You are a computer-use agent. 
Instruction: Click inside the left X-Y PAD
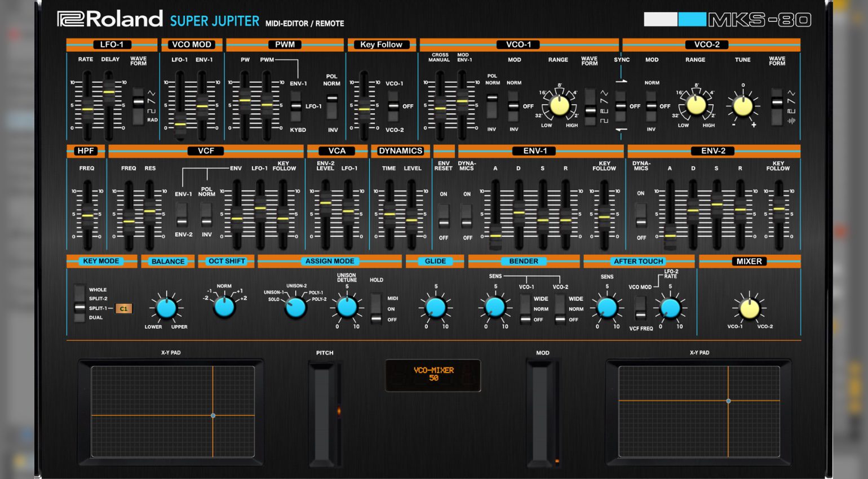coord(172,411)
